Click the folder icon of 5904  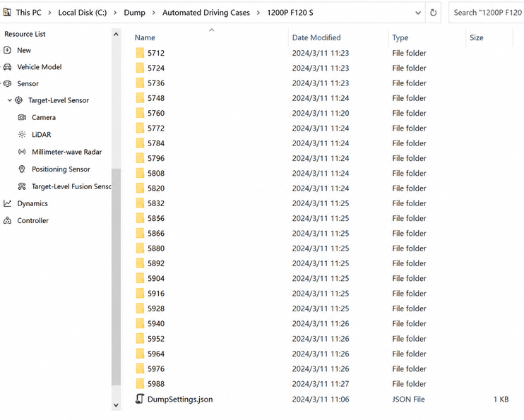pyautogui.click(x=140, y=279)
